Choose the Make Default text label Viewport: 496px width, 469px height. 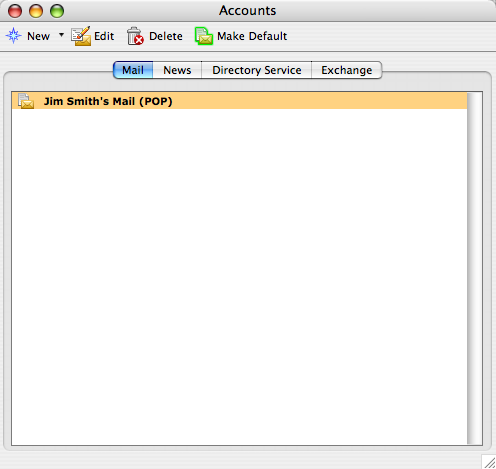pos(252,36)
